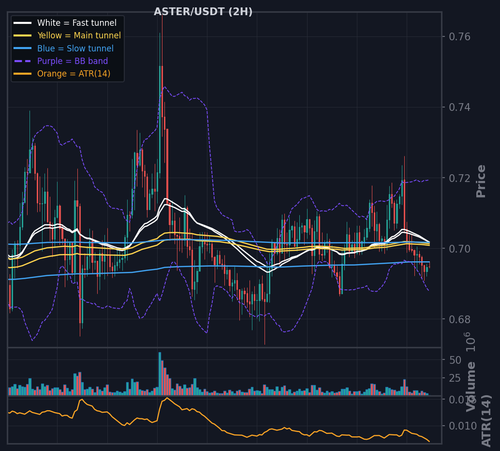Click the 'Yellow = Main tunnel' legend label

[79, 35]
